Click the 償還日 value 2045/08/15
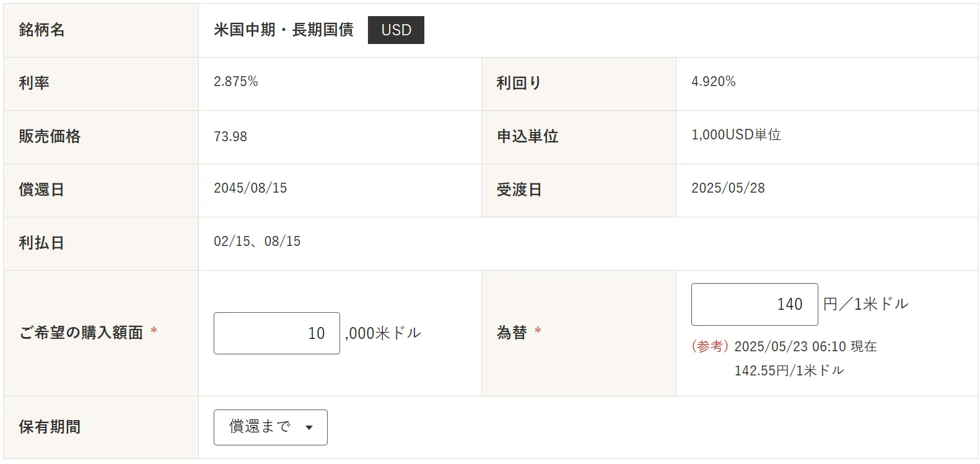980x464 pixels. 250,188
